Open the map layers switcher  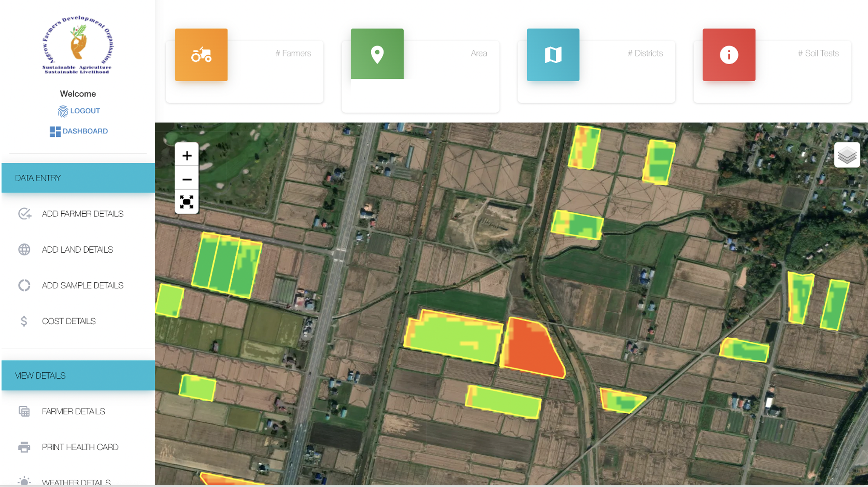[x=846, y=155]
